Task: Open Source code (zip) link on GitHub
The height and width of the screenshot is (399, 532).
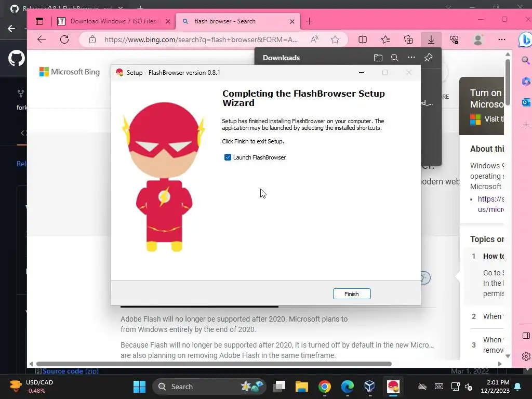Action: [x=70, y=371]
